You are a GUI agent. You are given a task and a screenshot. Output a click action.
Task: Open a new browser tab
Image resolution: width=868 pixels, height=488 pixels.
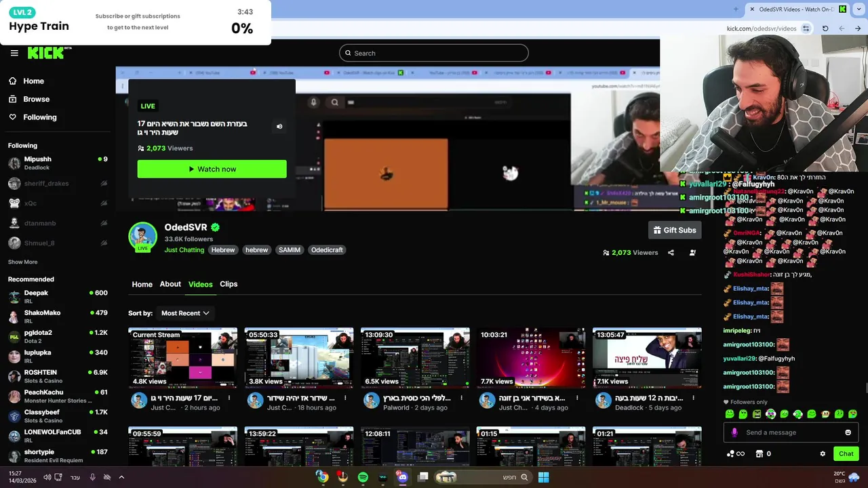(x=736, y=9)
